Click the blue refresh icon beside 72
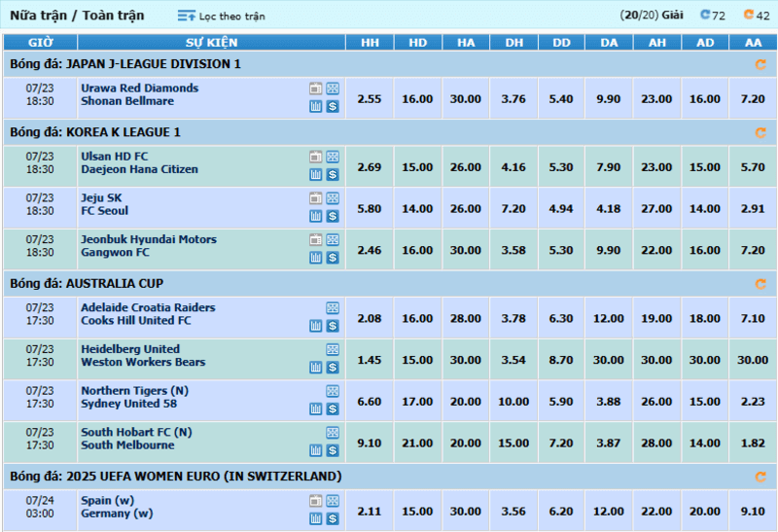This screenshot has width=778, height=532. [x=704, y=15]
